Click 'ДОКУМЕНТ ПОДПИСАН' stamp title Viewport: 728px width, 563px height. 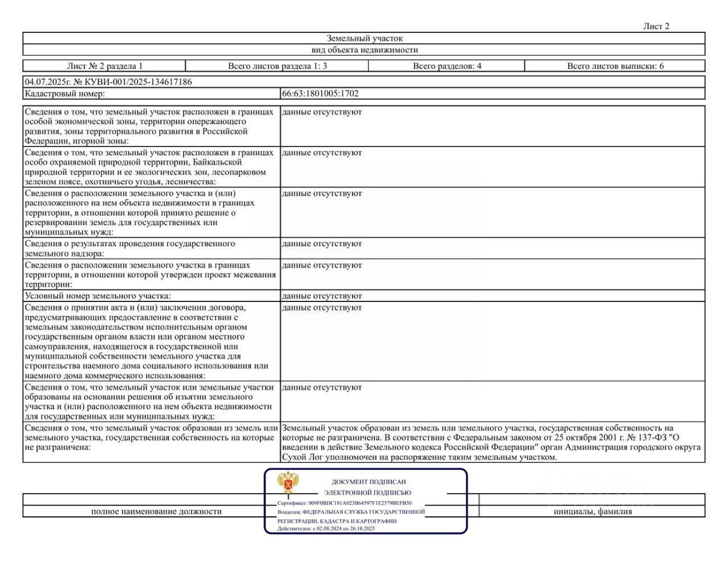[369, 482]
